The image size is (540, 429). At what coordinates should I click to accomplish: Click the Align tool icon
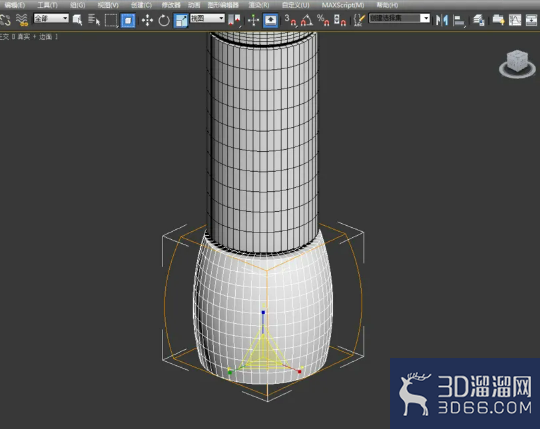[x=459, y=21]
